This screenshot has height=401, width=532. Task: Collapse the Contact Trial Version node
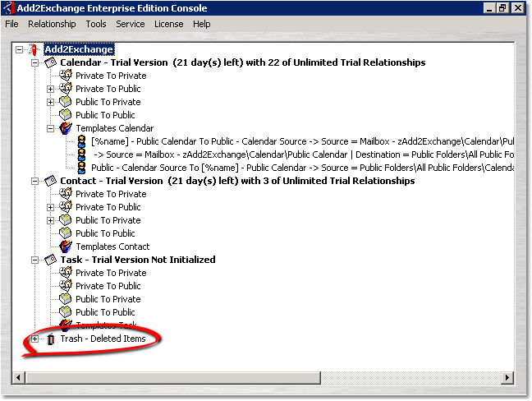pyautogui.click(x=34, y=181)
